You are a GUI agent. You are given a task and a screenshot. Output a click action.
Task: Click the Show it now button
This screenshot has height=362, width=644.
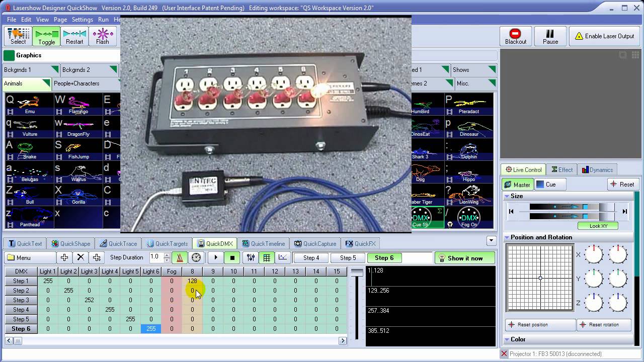[x=464, y=258]
